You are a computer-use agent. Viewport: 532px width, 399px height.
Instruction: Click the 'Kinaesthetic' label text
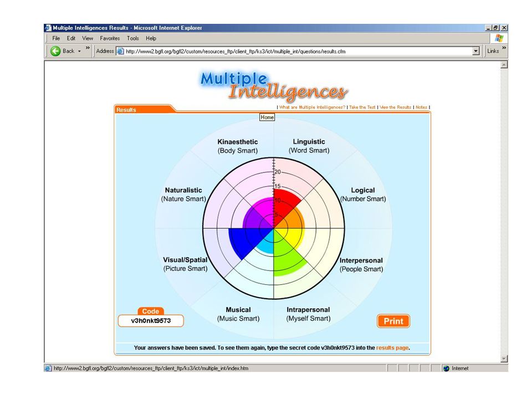pos(238,142)
